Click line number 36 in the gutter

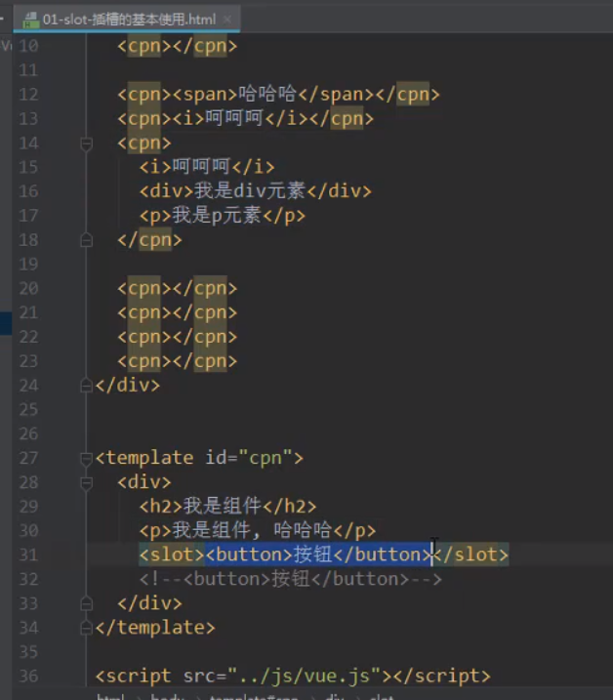28,677
